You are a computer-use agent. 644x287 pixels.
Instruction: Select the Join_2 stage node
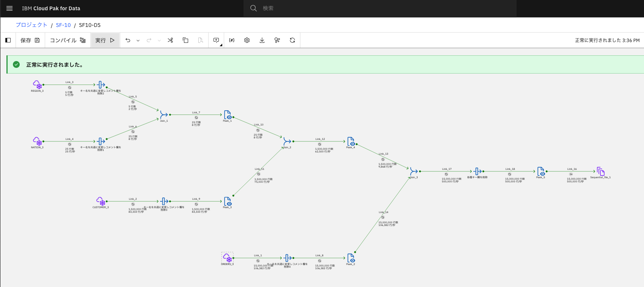287,141
